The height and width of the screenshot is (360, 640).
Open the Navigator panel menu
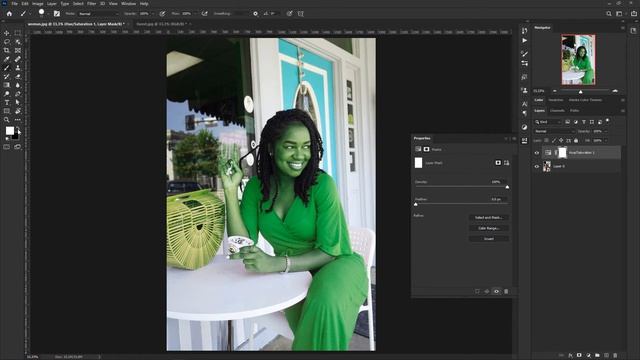tap(622, 28)
